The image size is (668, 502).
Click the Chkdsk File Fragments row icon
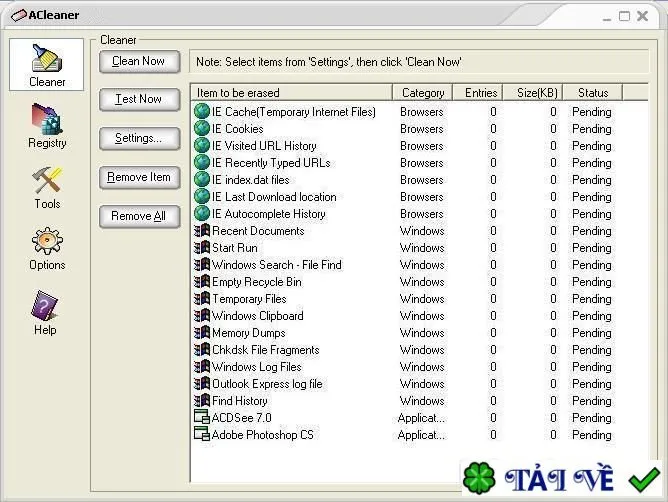[202, 350]
